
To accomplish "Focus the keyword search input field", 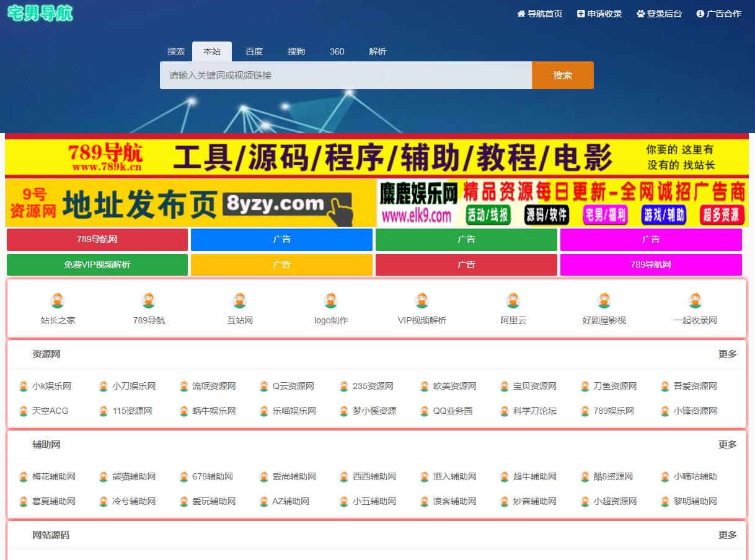I will pyautogui.click(x=345, y=75).
